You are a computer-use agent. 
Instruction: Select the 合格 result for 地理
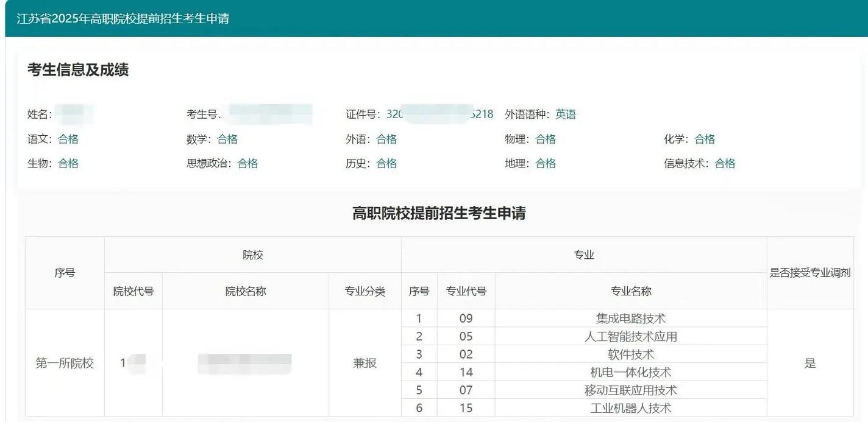(x=545, y=163)
